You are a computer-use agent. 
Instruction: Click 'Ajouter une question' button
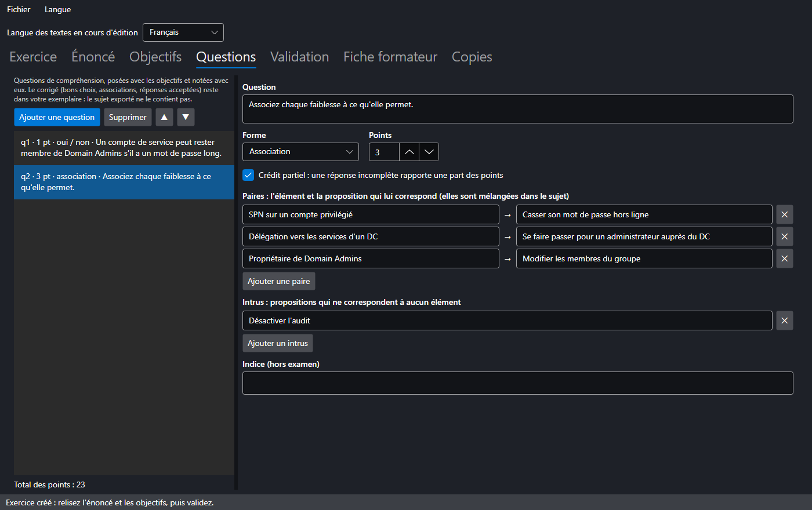tap(57, 117)
